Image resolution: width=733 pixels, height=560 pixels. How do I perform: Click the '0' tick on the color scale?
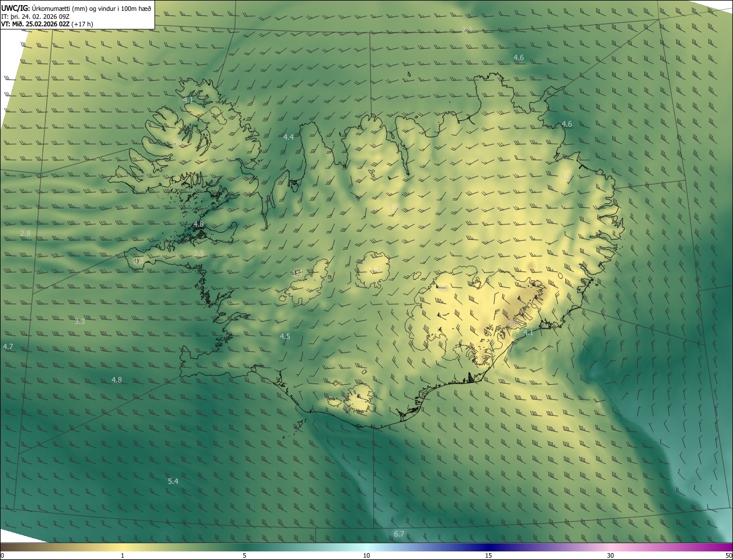(2, 555)
